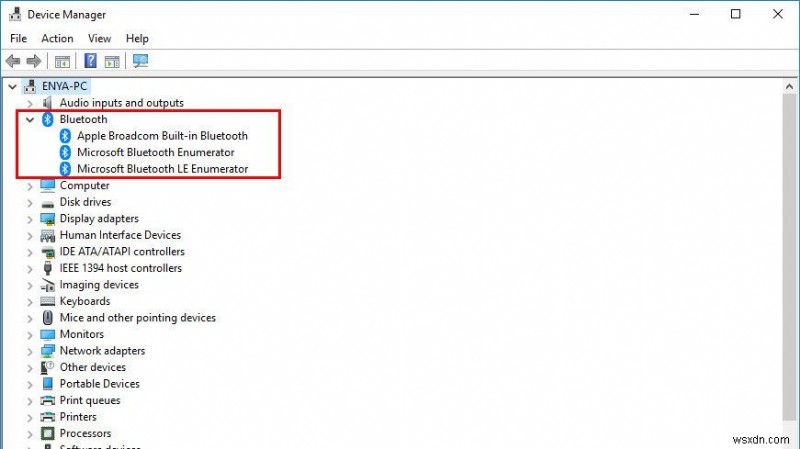Click the Keyboards category icon
The width and height of the screenshot is (800, 449).
pyautogui.click(x=47, y=302)
